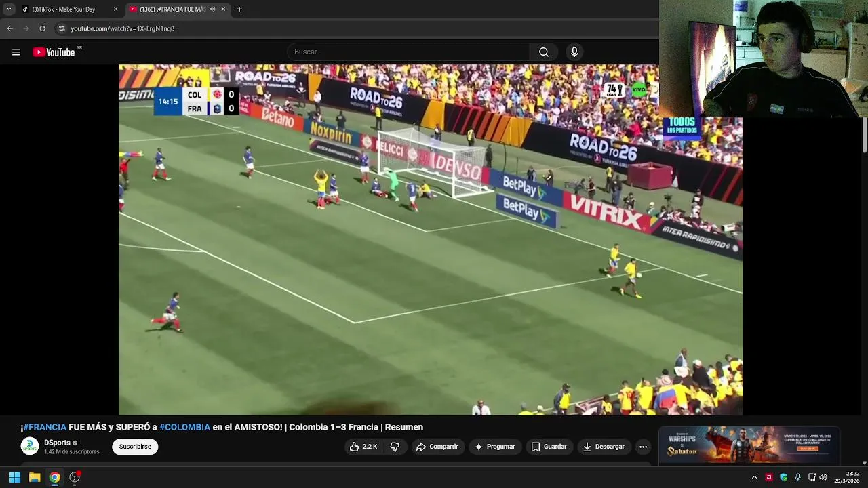This screenshot has width=868, height=488.
Task: Open the AMD software tray icon
Action: tap(769, 477)
